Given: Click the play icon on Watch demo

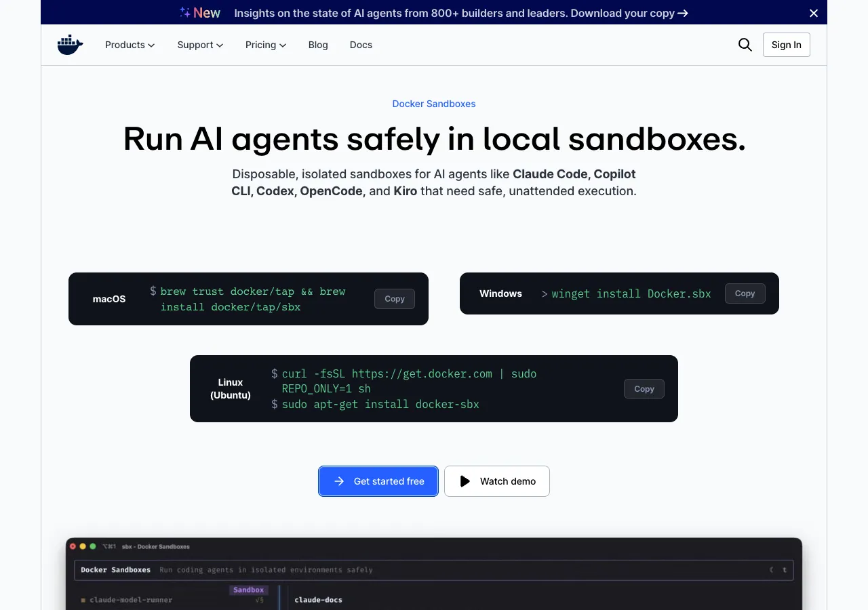Looking at the screenshot, I should 465,481.
